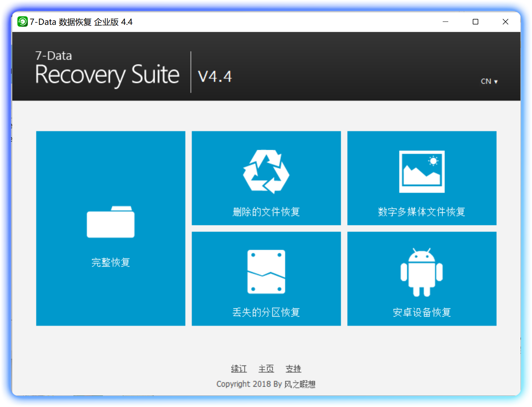
Task: Click the V4.4 version label
Action: pos(215,76)
